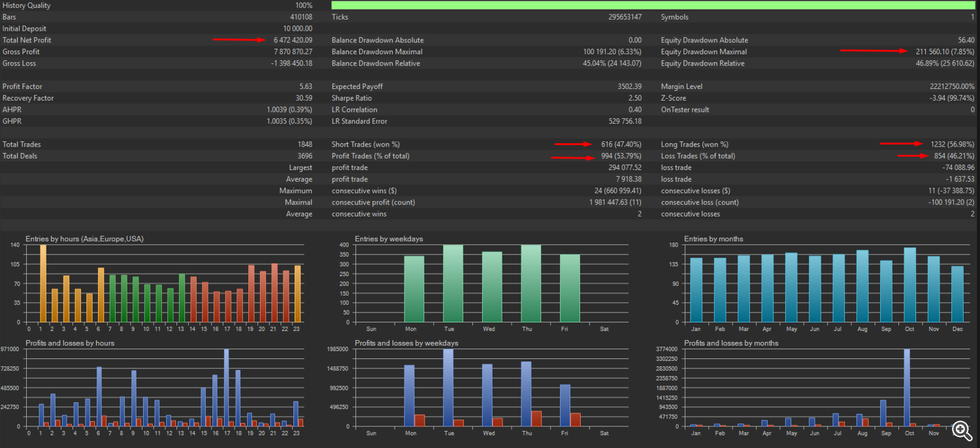Select Balance Drawdown Maximal value 100 191.20 (6.33%)
Screen dimensions: 980x448
612,52
